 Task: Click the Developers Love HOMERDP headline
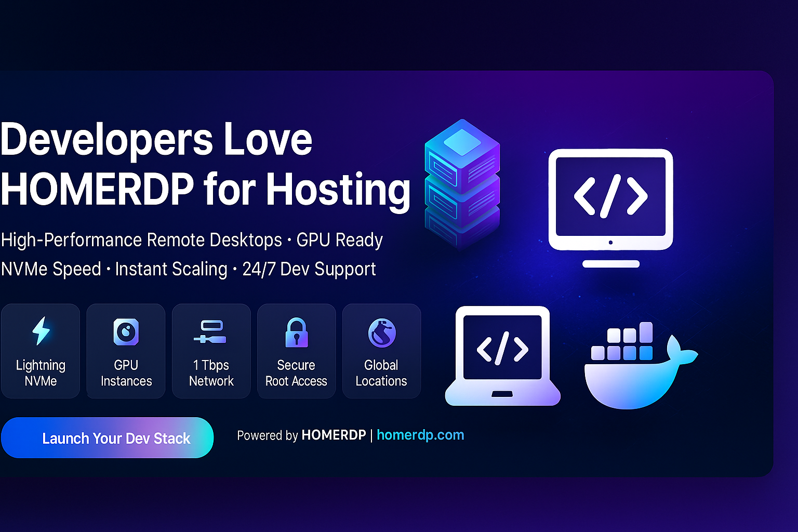[205, 164]
